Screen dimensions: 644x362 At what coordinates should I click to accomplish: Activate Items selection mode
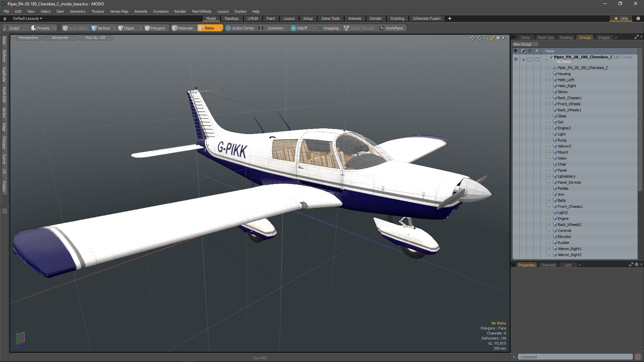[x=210, y=28]
